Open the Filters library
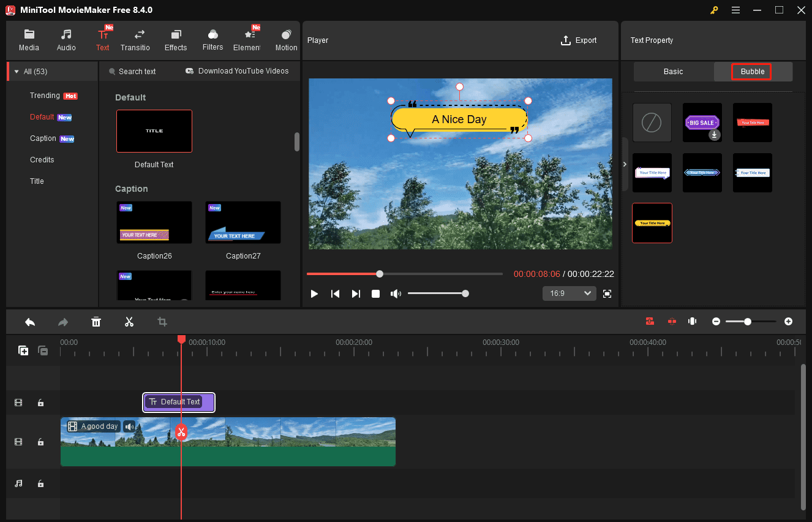 tap(212, 39)
